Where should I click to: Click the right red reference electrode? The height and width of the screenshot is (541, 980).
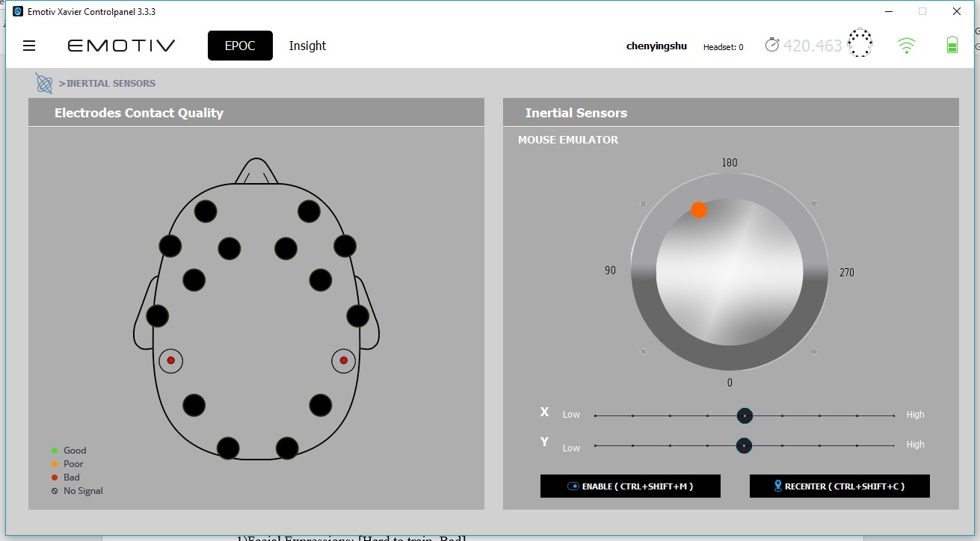(344, 360)
